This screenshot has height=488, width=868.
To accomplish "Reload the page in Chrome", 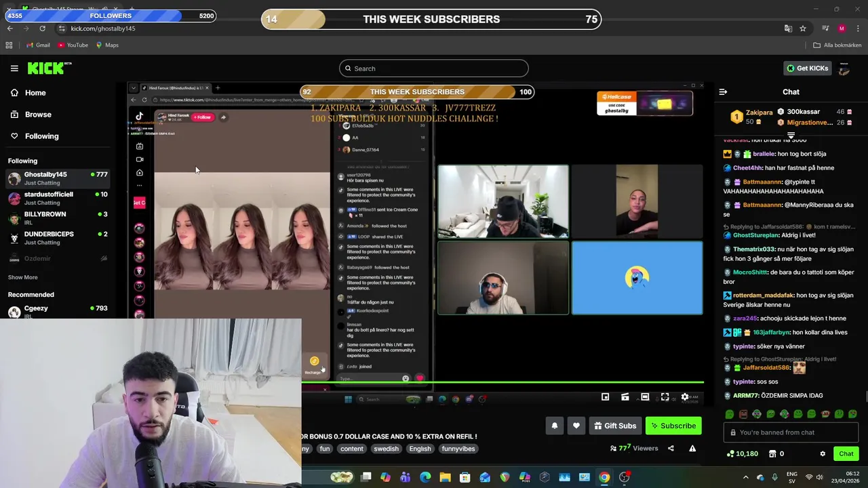I will (x=42, y=28).
